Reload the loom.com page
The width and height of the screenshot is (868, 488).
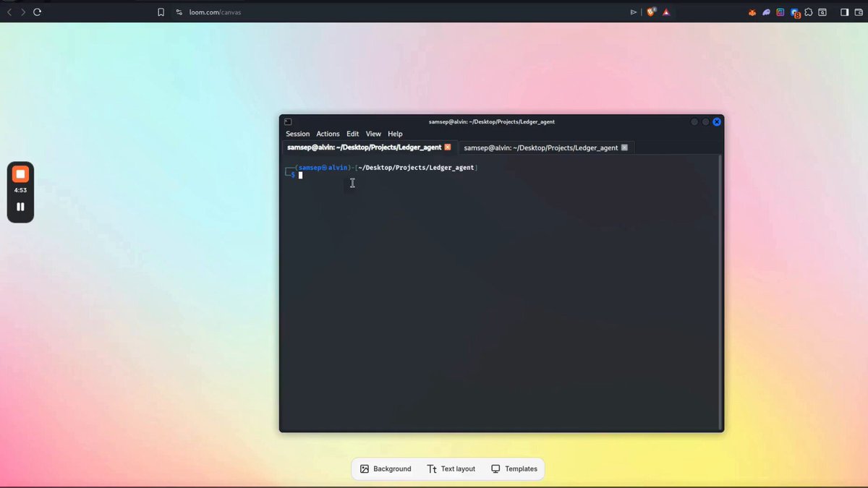tap(38, 12)
